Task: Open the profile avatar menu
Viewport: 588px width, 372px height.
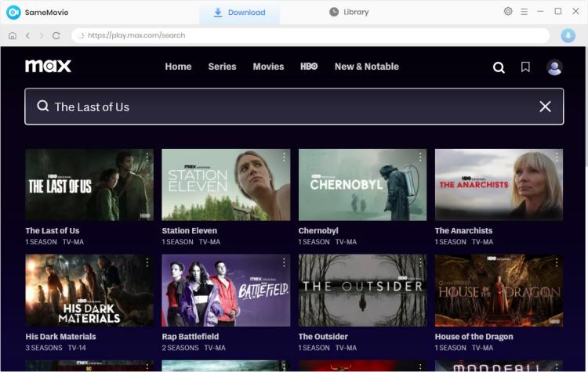Action: coord(554,67)
